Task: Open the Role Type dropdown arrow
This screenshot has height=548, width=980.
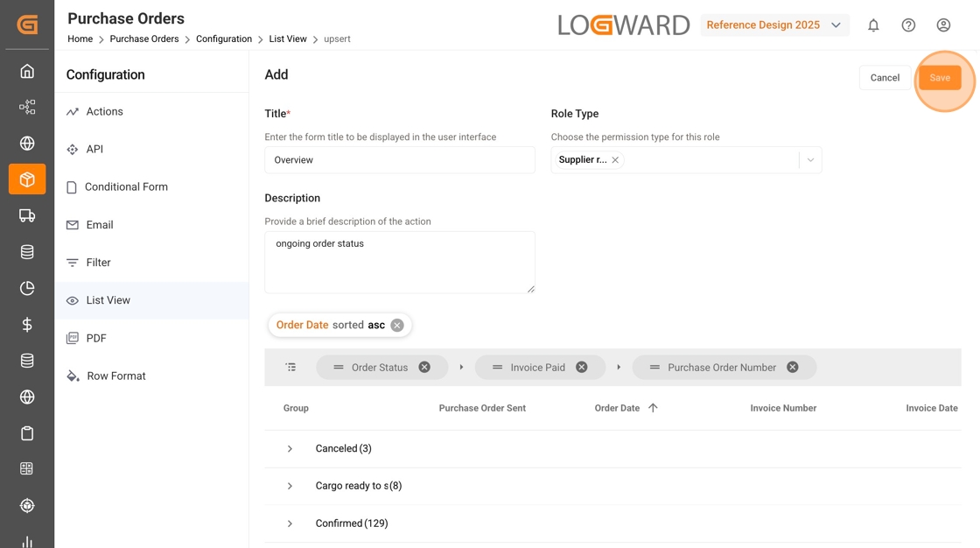Action: 810,160
